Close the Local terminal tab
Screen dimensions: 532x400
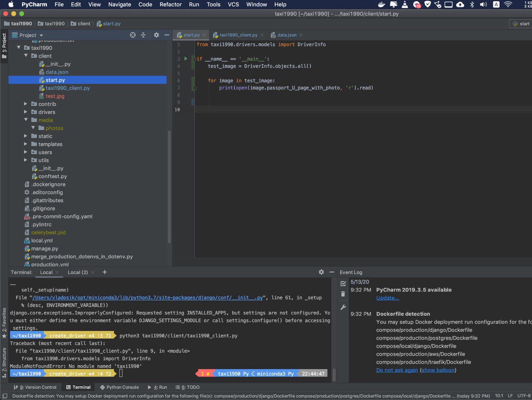[57, 272]
